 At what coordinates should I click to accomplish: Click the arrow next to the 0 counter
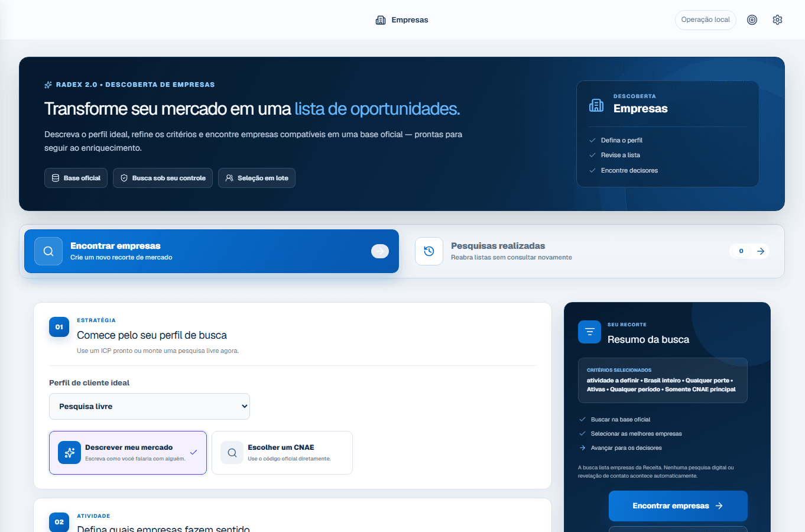point(761,251)
